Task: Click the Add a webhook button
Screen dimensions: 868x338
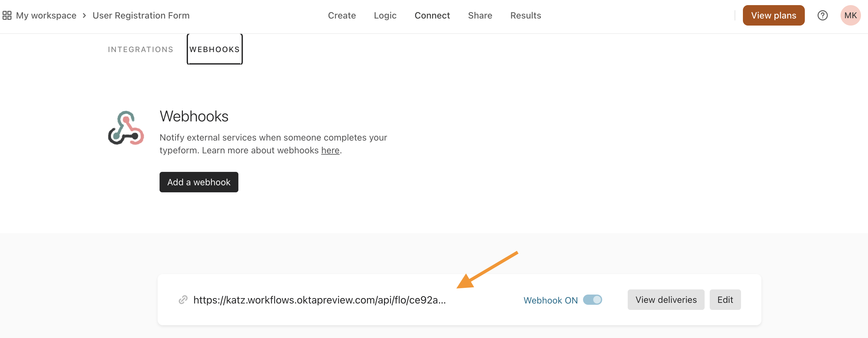Action: [199, 182]
